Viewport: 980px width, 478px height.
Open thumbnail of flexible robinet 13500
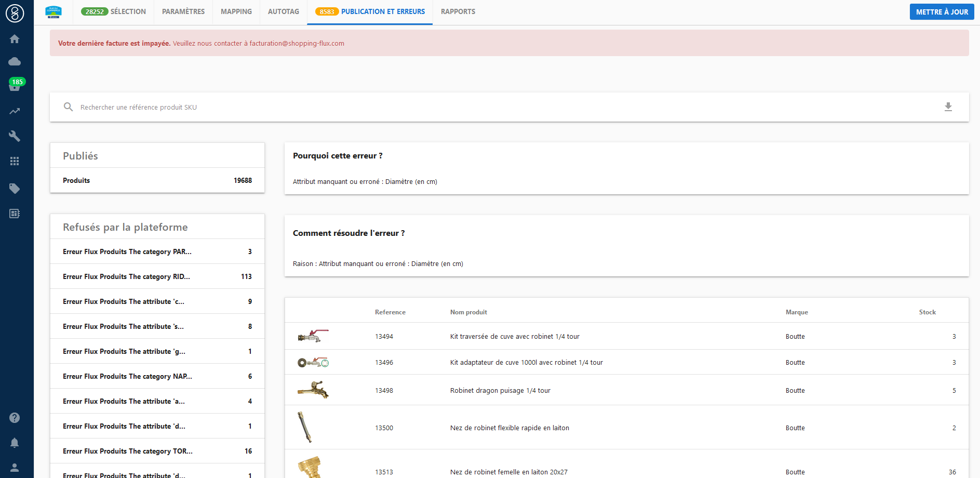point(305,427)
